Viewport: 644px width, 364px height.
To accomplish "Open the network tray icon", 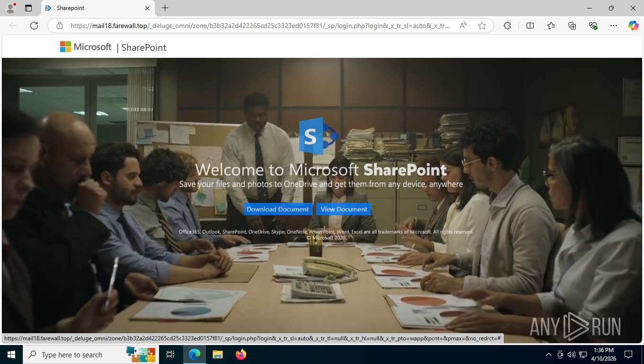I will pyautogui.click(x=583, y=355).
